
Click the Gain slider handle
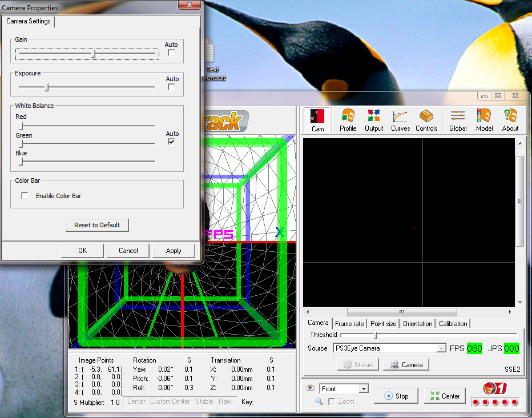tap(94, 53)
